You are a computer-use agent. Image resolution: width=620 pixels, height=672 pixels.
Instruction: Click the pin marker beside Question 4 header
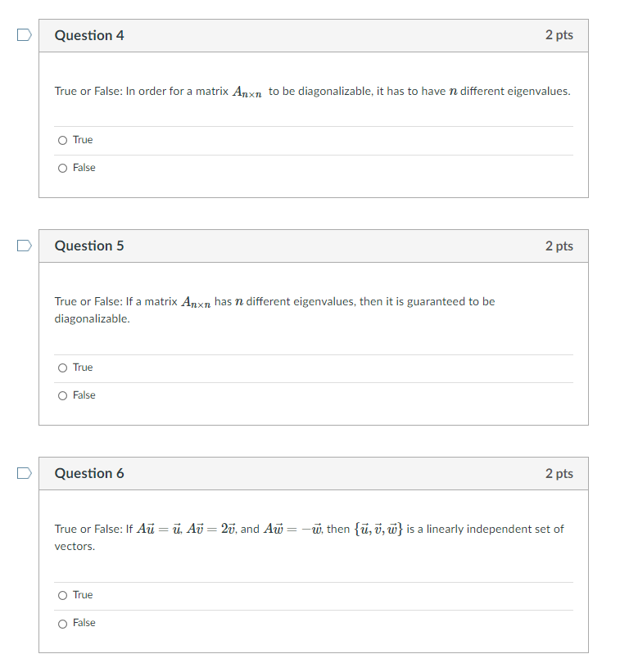pyautogui.click(x=23, y=34)
